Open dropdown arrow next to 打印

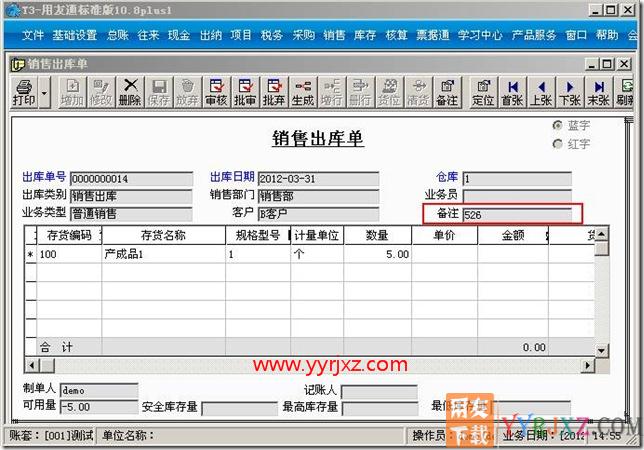coord(46,93)
